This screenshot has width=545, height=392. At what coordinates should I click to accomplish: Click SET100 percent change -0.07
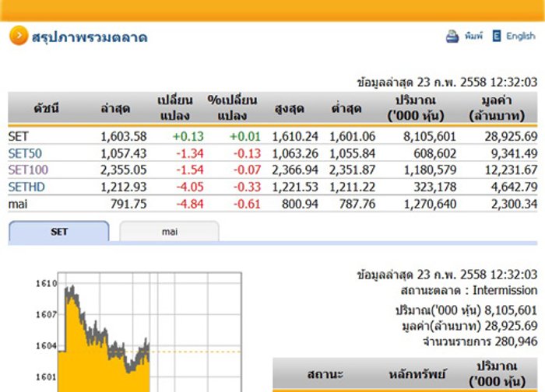[x=247, y=170]
